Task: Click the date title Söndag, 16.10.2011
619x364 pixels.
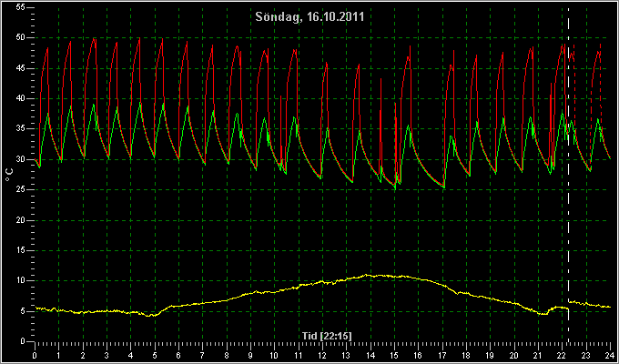Action: [x=309, y=17]
